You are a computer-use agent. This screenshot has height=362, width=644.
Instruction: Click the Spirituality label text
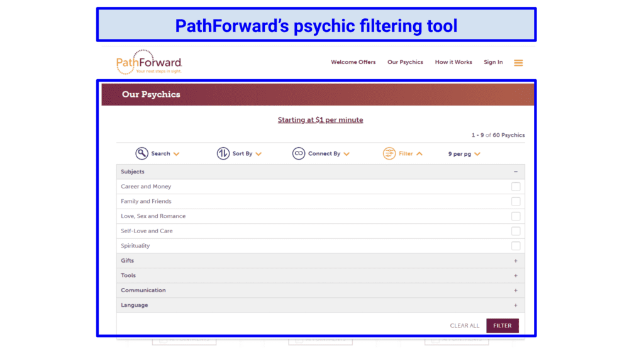point(135,246)
